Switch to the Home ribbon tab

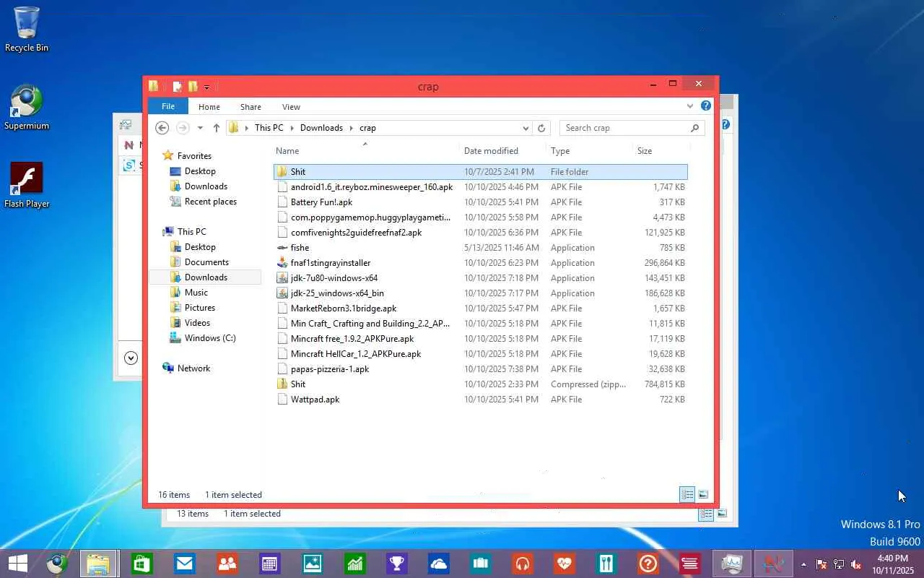(x=209, y=107)
